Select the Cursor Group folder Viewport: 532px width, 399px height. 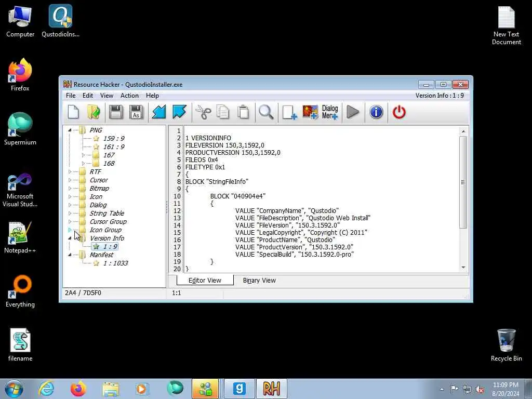pos(108,221)
